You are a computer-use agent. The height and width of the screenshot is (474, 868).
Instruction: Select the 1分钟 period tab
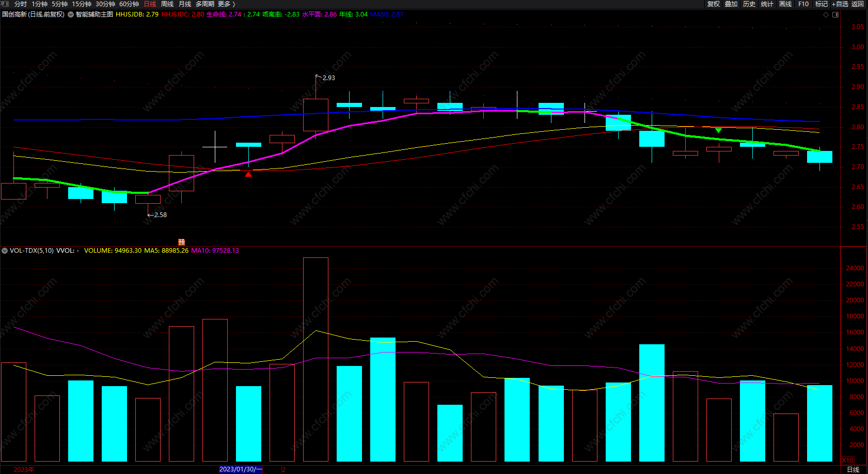[39, 4]
